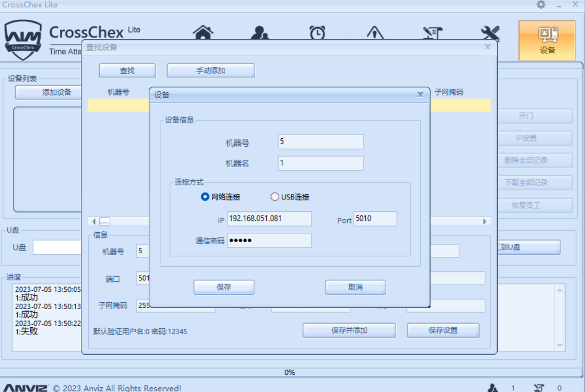Click the IP设置 button in main window
The height and width of the screenshot is (392, 585).
point(535,138)
